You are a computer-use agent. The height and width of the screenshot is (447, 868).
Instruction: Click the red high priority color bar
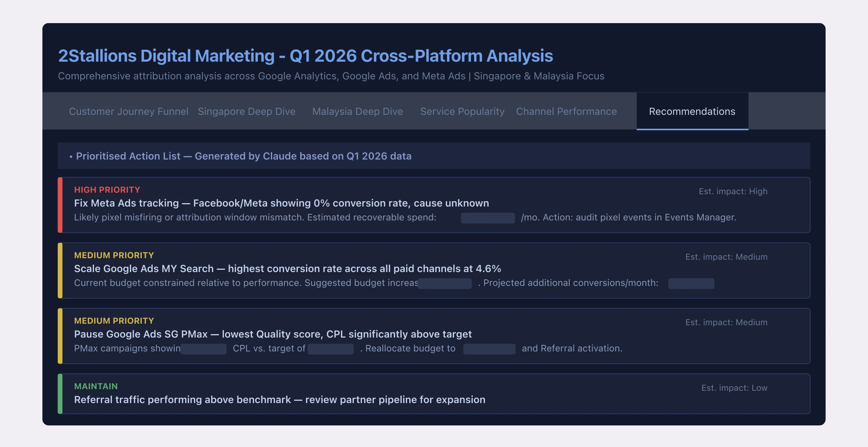[x=60, y=205]
